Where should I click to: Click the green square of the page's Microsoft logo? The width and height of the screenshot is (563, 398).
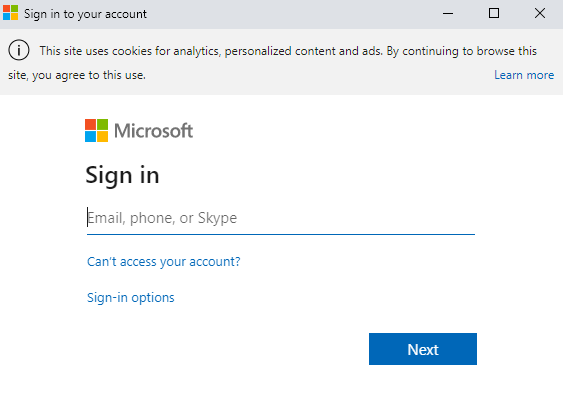[x=102, y=124]
